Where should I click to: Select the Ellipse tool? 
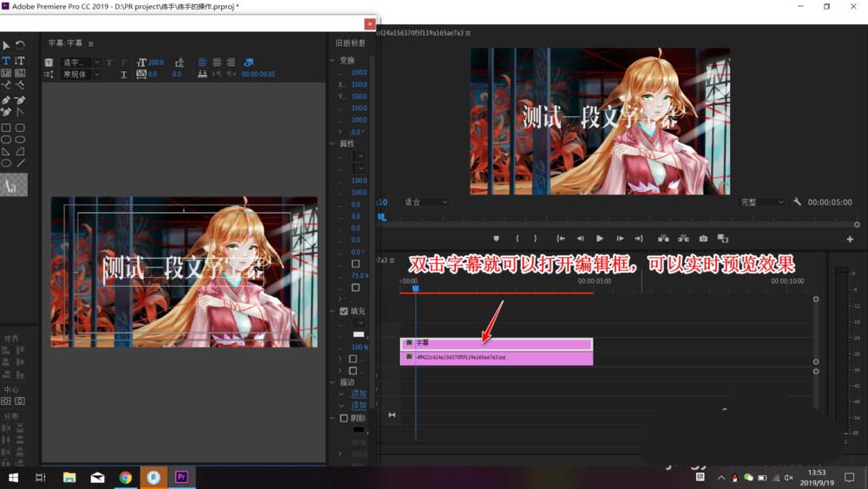(6, 162)
